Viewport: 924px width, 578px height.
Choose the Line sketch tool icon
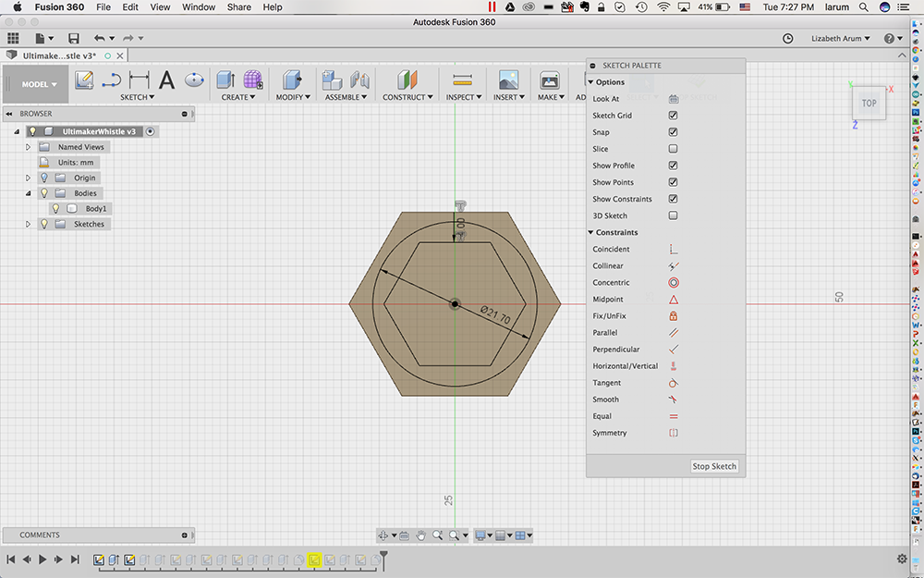[112, 80]
